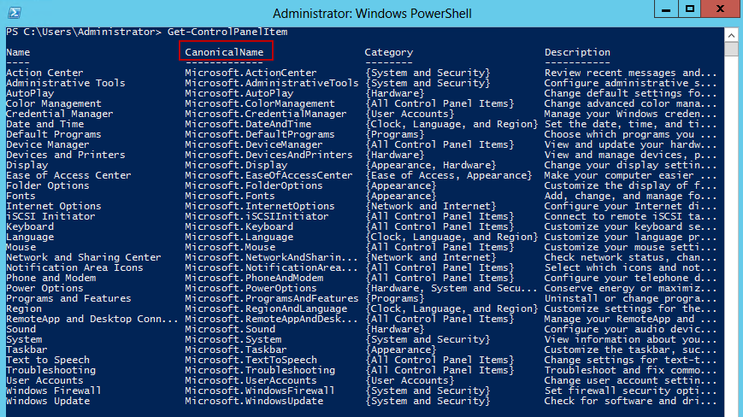Click 'Microsoft.Language' canonical name
Viewport: 743px width, 417px height.
(239, 237)
